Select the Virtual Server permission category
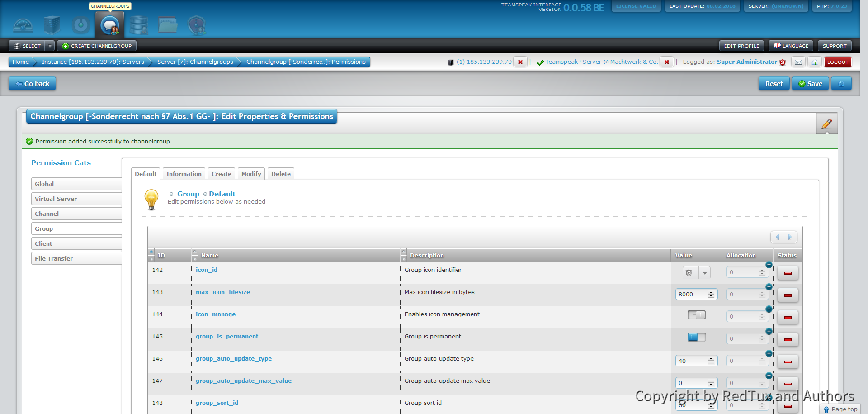The image size is (868, 414). click(x=76, y=199)
